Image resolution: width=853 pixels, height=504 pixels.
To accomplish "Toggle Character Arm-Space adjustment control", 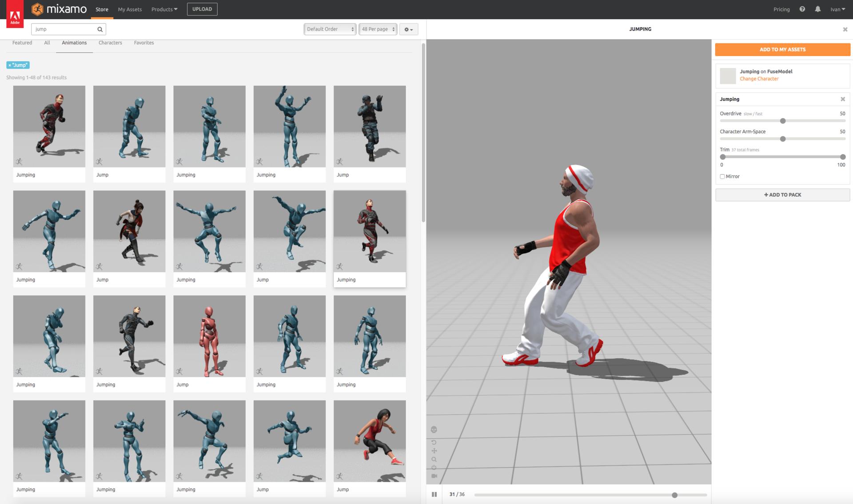I will point(783,139).
